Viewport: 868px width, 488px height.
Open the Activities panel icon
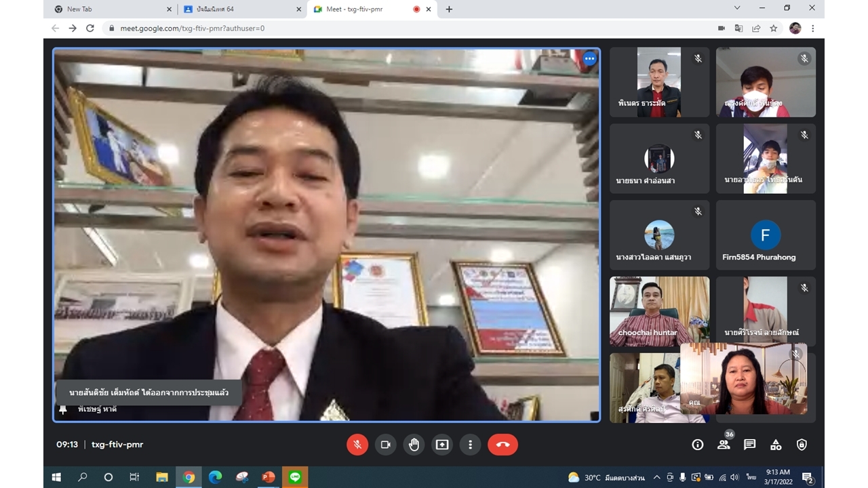click(776, 445)
